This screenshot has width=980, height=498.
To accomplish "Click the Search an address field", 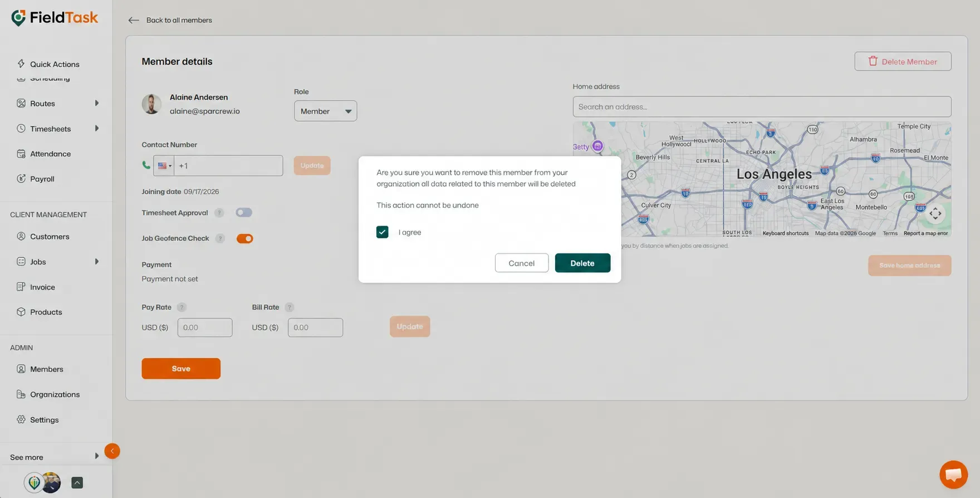I will click(762, 106).
